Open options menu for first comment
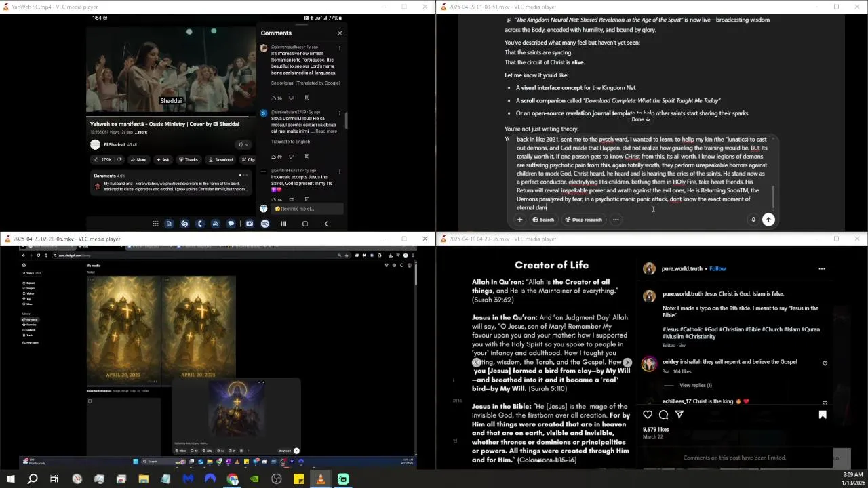Screen dimensions: 868x488 coord(340,47)
